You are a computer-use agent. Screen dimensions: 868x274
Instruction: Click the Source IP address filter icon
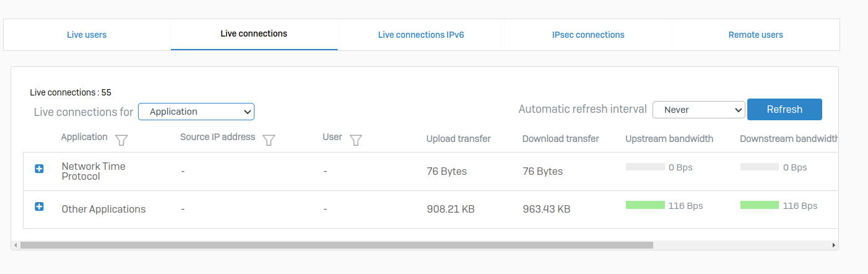269,140
